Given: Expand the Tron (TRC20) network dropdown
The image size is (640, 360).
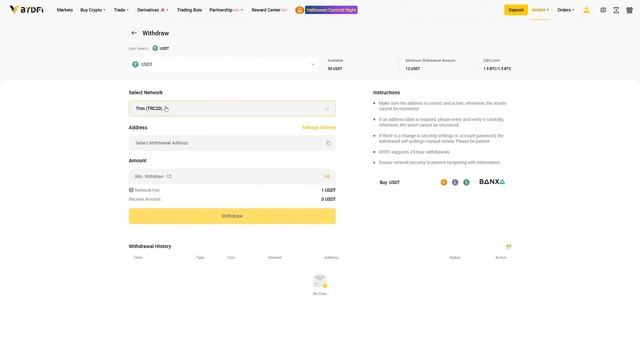Looking at the screenshot, I should click(232, 109).
